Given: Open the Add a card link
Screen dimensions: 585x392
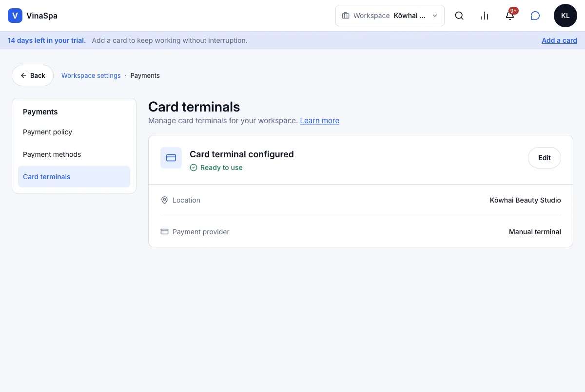Looking at the screenshot, I should tap(559, 40).
